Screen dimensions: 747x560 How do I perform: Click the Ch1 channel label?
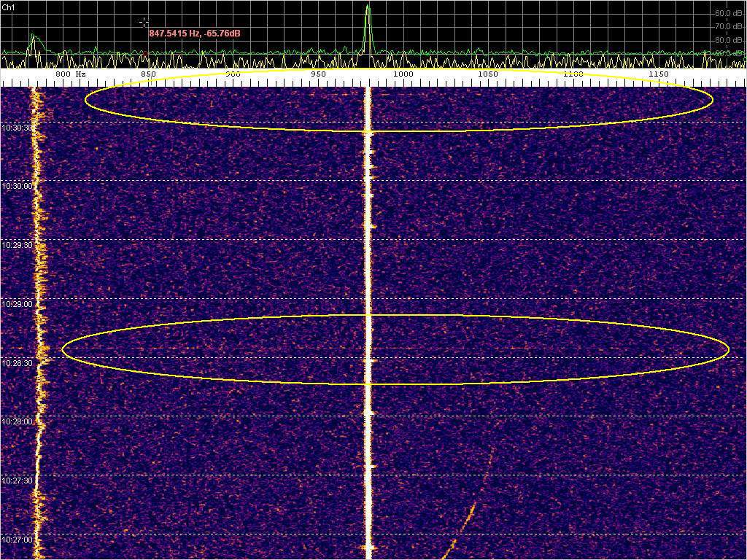[8, 7]
